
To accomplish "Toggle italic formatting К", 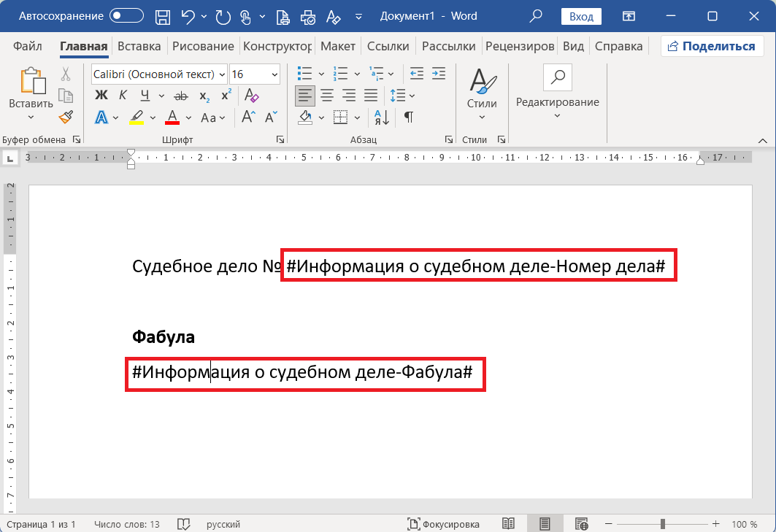I will click(x=123, y=96).
